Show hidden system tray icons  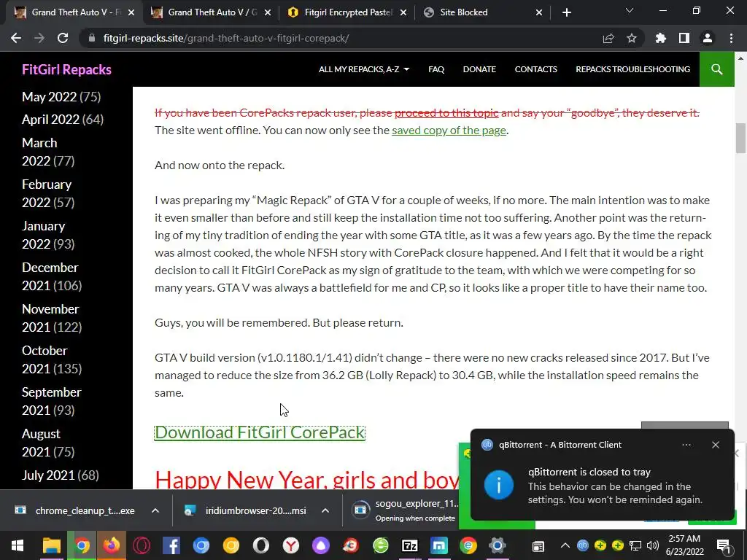[x=565, y=545]
